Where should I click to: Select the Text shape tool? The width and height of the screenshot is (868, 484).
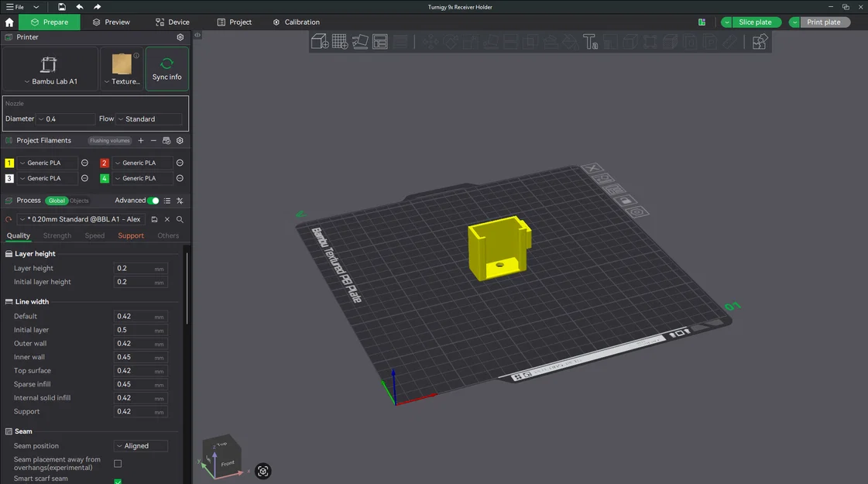[x=590, y=42]
